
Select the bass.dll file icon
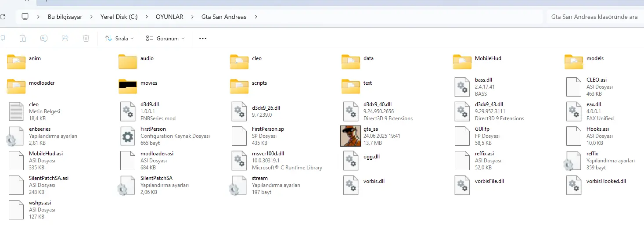point(462,87)
